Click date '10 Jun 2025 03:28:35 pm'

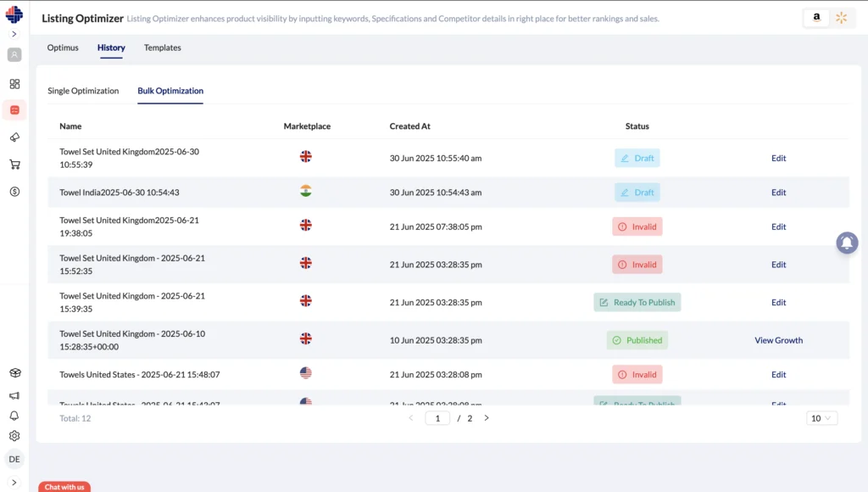[436, 340]
